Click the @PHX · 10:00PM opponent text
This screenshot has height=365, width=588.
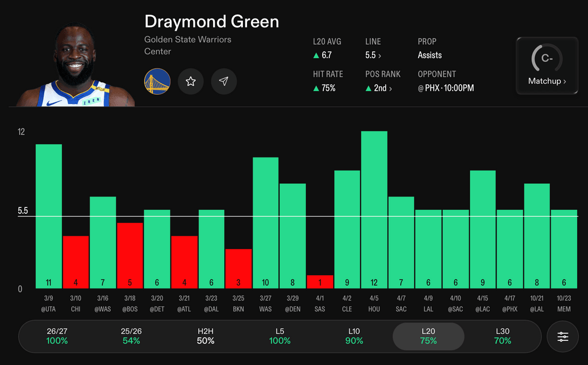[446, 89]
